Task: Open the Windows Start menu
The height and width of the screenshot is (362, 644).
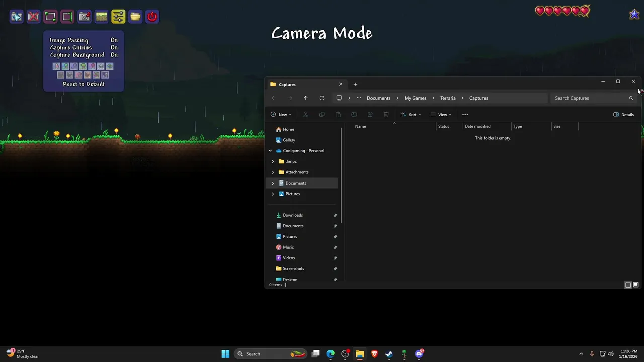Action: point(225,354)
